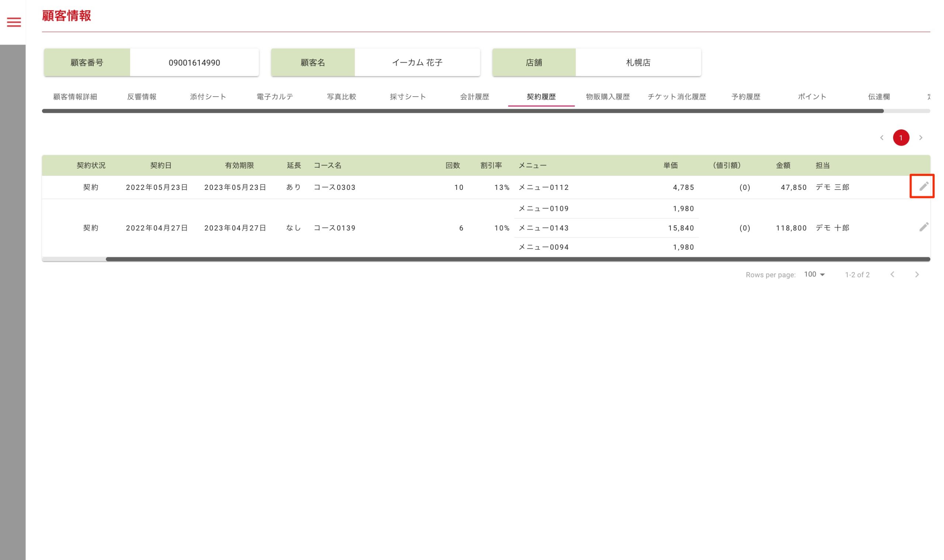This screenshot has height=560, width=944.
Task: Click the 契約日 column header
Action: 161,166
